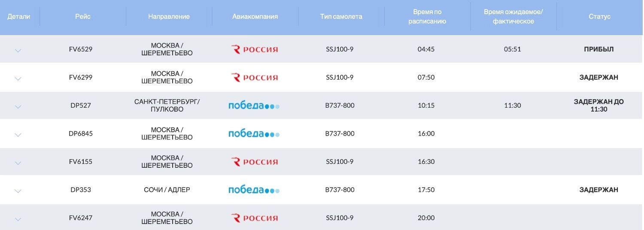644x230 pixels.
Task: Click the ПРИБЫЛ status for FV6529
Action: tap(599, 49)
